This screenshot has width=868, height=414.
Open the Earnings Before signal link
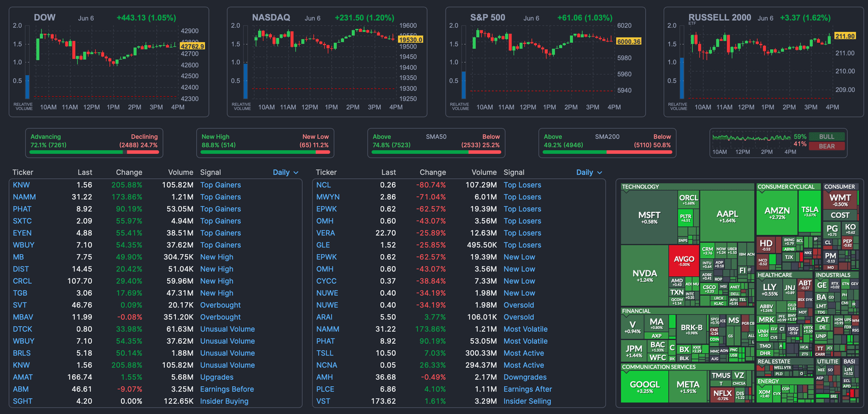coord(227,389)
